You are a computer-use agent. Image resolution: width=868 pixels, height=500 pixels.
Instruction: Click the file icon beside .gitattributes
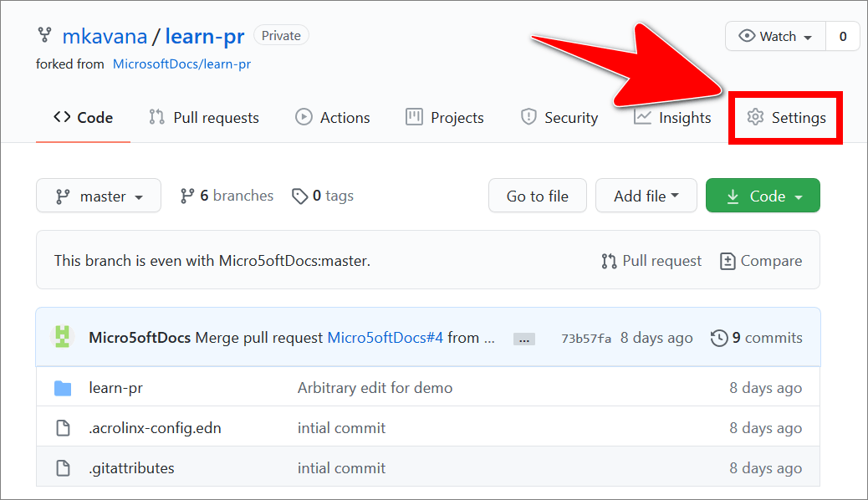click(x=63, y=468)
